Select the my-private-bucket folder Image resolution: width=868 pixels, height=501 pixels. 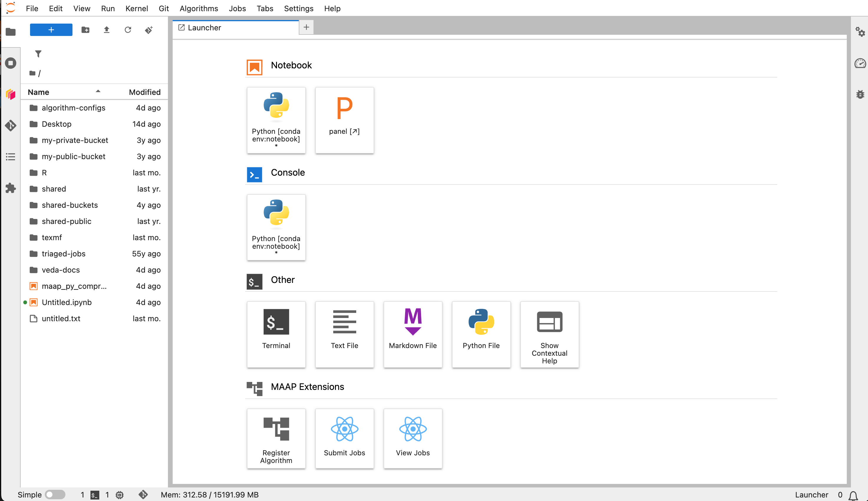(94, 140)
